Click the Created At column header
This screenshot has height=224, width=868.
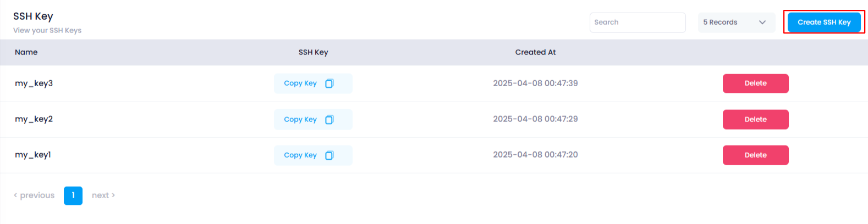(x=535, y=52)
